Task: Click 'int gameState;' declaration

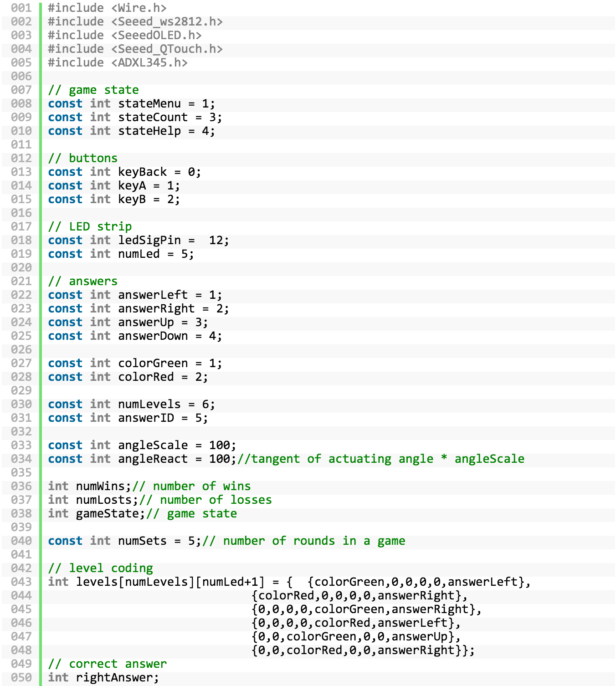Action: [97, 513]
